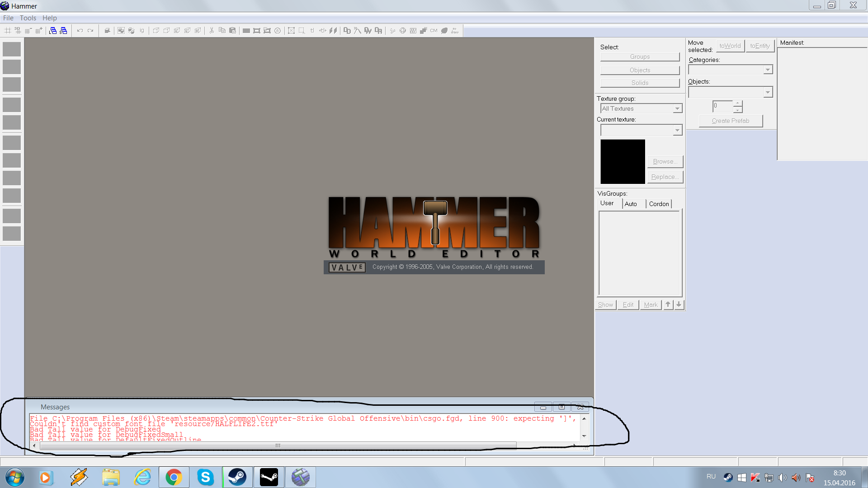868x488 pixels.
Task: Click the Browse texture button
Action: (665, 162)
